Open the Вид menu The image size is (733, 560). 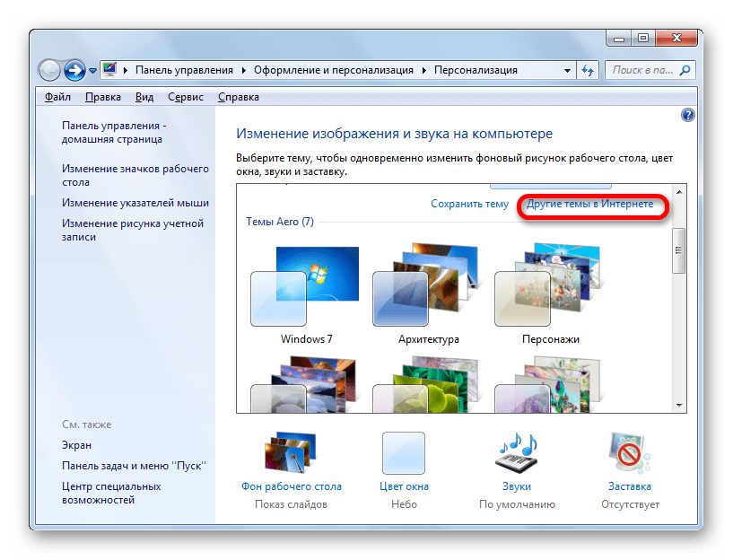(x=144, y=97)
